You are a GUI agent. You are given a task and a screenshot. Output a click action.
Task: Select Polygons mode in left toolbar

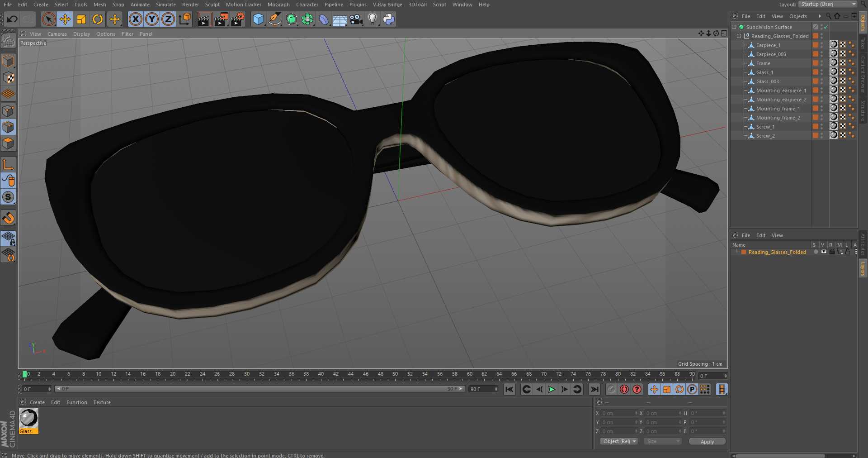[8, 143]
